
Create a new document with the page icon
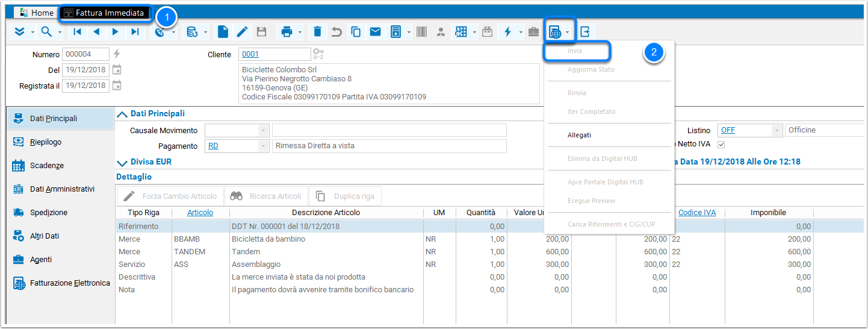click(x=223, y=32)
